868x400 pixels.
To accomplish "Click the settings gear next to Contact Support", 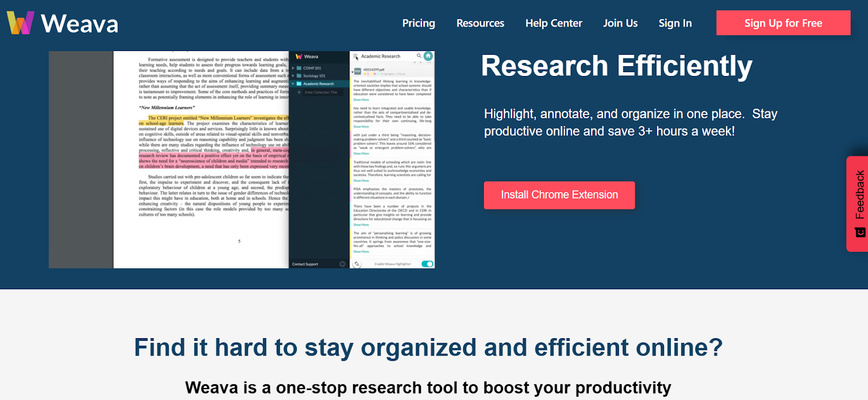I will (x=342, y=264).
